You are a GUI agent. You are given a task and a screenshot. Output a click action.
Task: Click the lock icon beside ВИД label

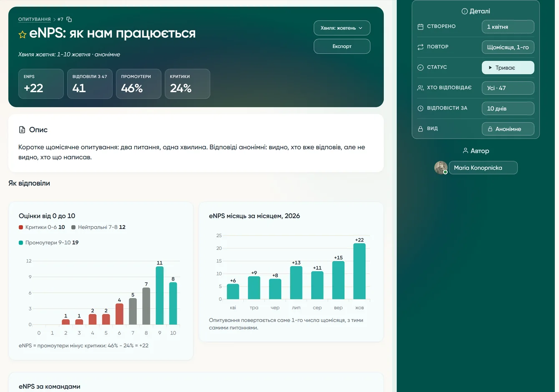(421, 129)
